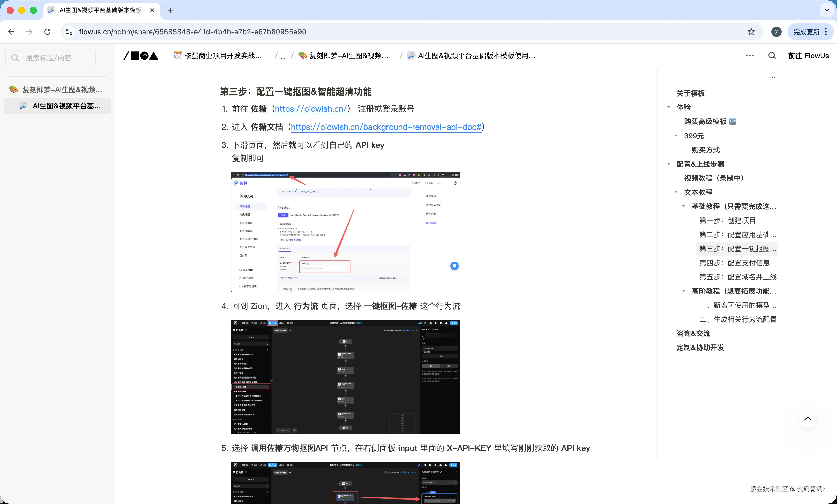Collapse the 高阶教程 outline section
Image resolution: width=837 pixels, height=504 pixels.
[x=683, y=291]
